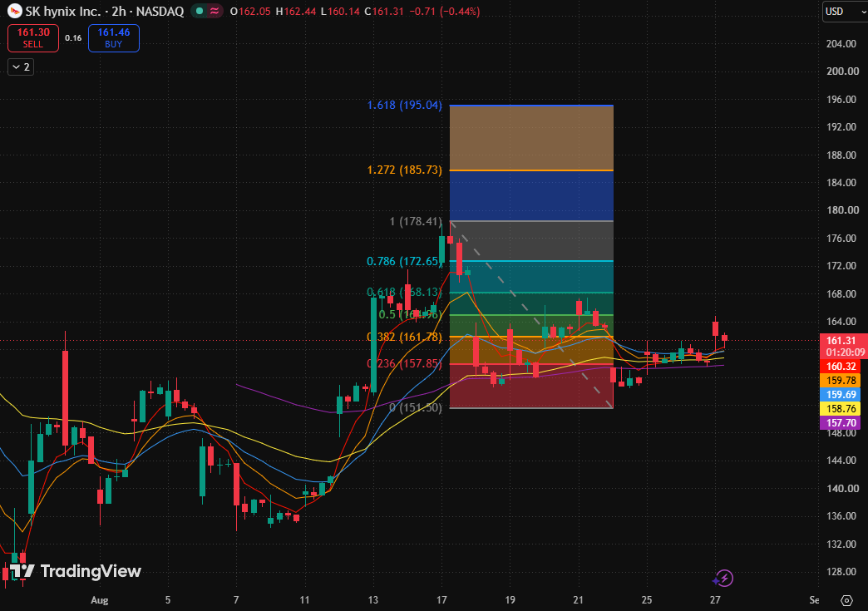Click the high value H162.44 in legend
The width and height of the screenshot is (868, 611).
[296, 11]
